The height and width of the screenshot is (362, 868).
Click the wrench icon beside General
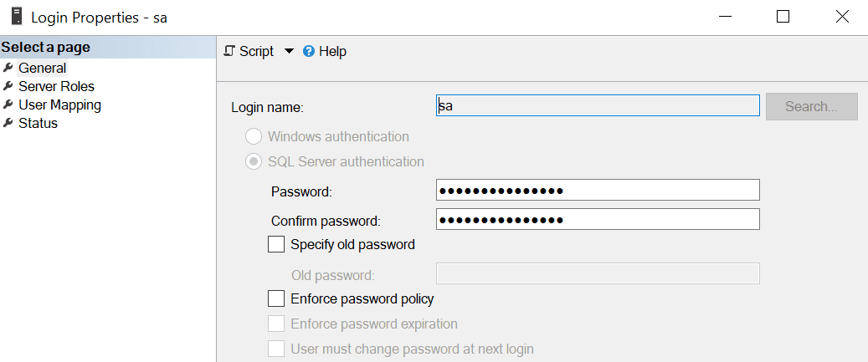point(8,68)
